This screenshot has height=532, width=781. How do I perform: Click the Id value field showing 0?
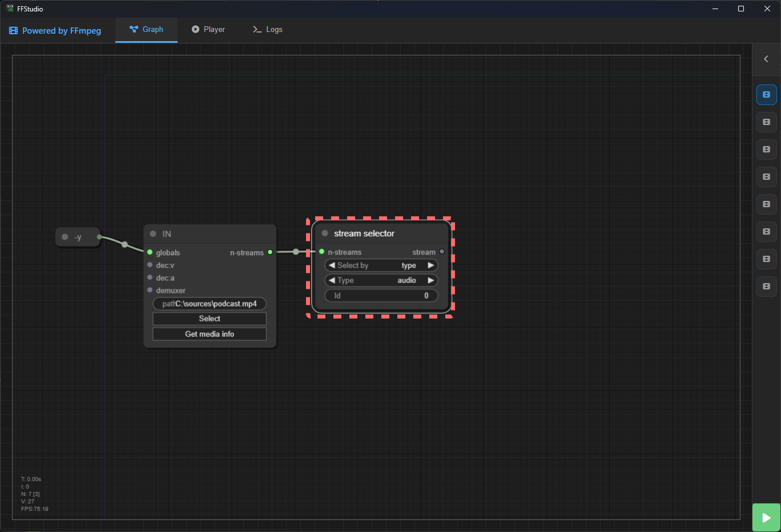tap(381, 296)
